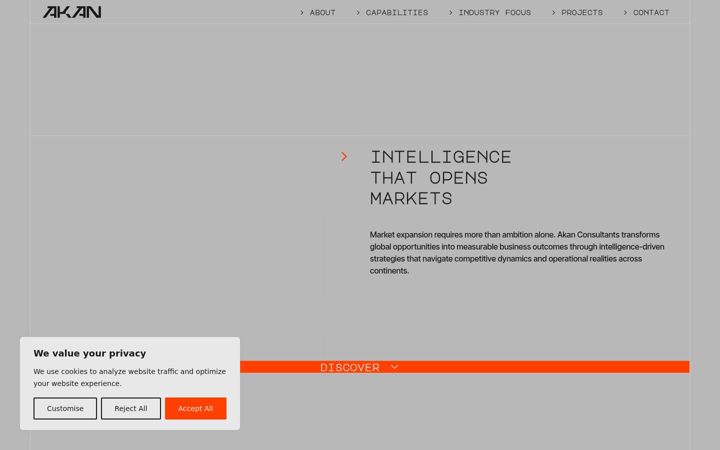This screenshot has height=450, width=720.
Task: Click the chevron before Capabilities
Action: (358, 12)
